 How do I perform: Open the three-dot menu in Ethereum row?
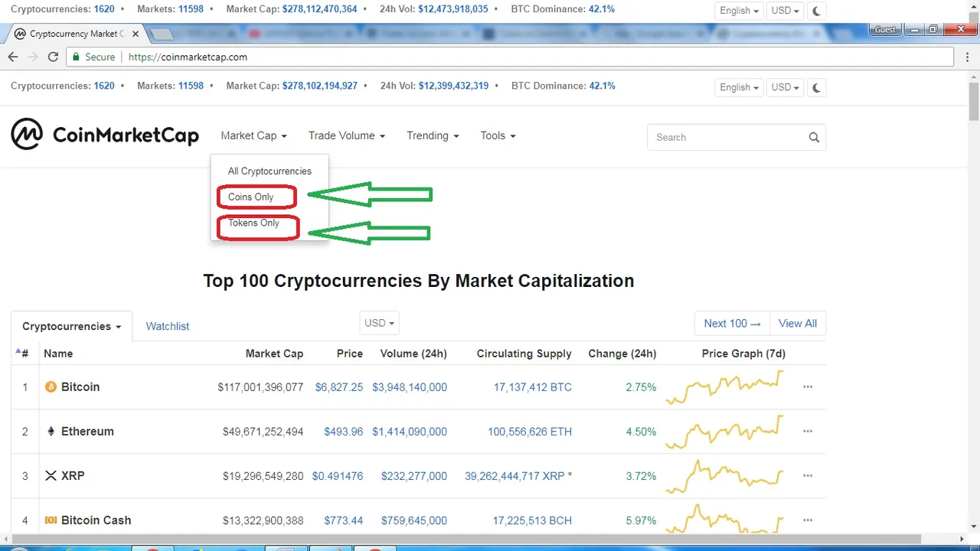point(808,432)
